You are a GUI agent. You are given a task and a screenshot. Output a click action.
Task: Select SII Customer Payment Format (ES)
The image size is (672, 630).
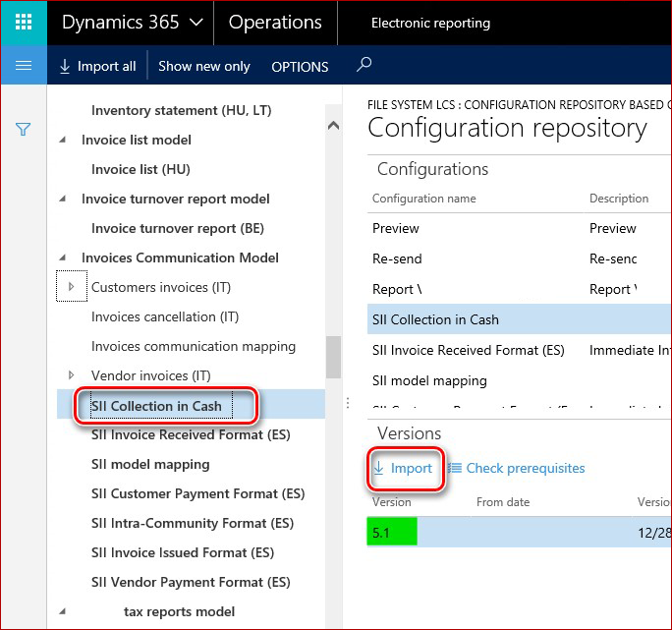198,493
